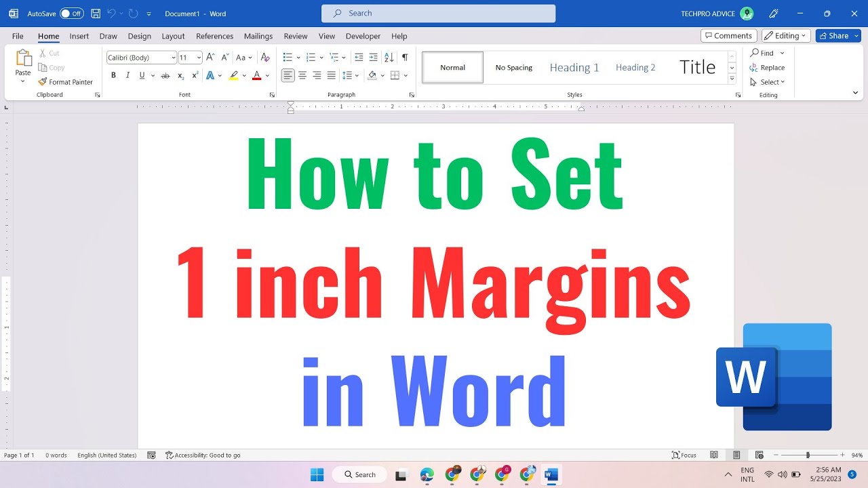Switch to the Draw tab
The width and height of the screenshot is (868, 488).
pos(108,36)
